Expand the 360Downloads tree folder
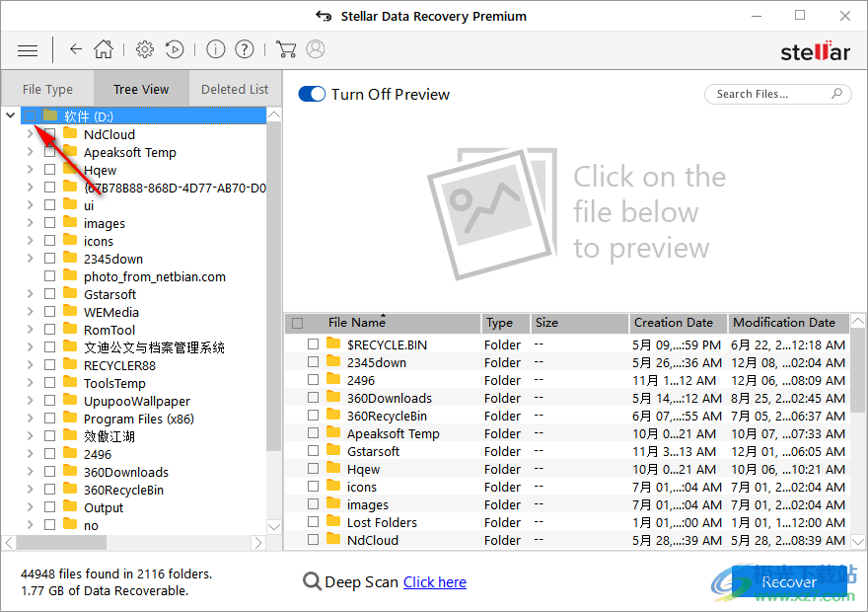The width and height of the screenshot is (868, 612). pyautogui.click(x=30, y=471)
